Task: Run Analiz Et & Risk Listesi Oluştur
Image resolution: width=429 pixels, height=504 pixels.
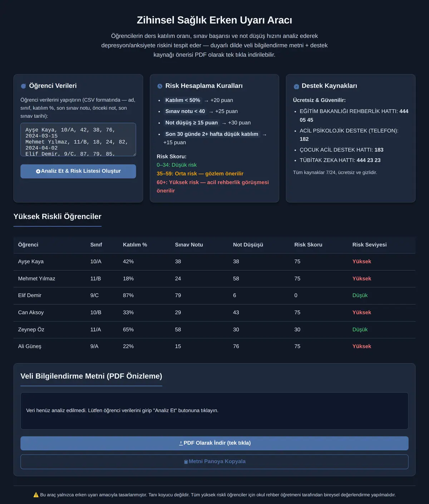Action: [78, 171]
